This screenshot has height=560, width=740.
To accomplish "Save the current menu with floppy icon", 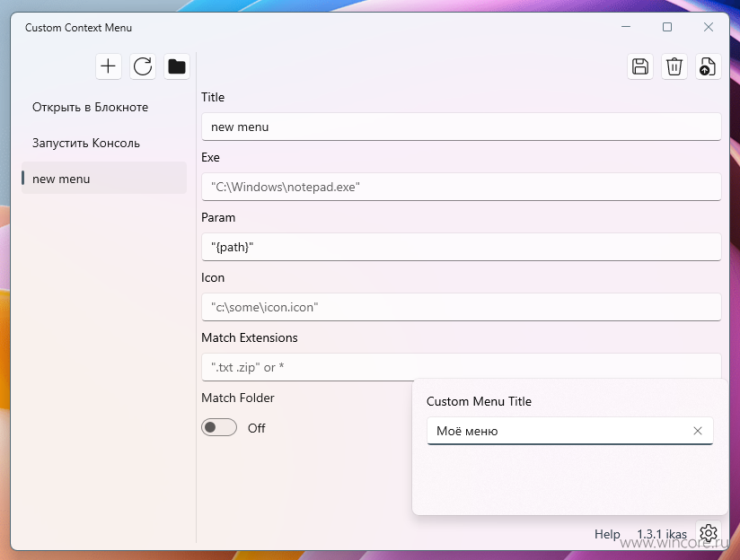I will click(x=640, y=66).
